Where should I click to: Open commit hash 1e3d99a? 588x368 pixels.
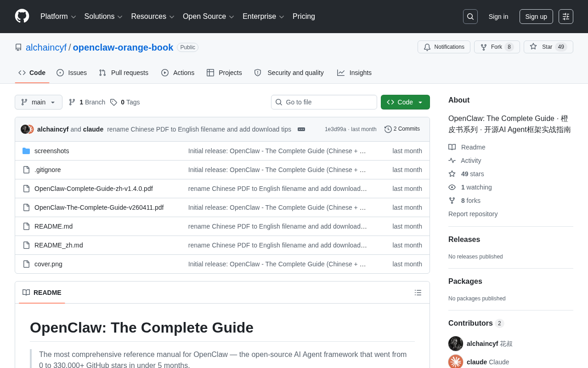click(335, 129)
